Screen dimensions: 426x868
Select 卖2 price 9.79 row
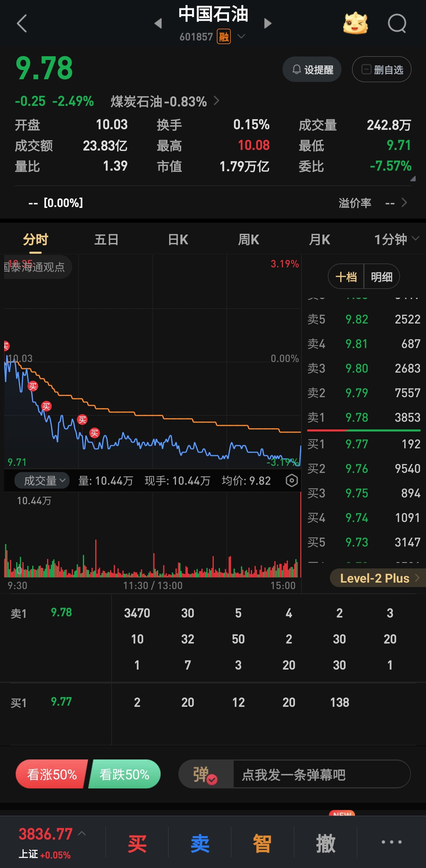tap(364, 393)
